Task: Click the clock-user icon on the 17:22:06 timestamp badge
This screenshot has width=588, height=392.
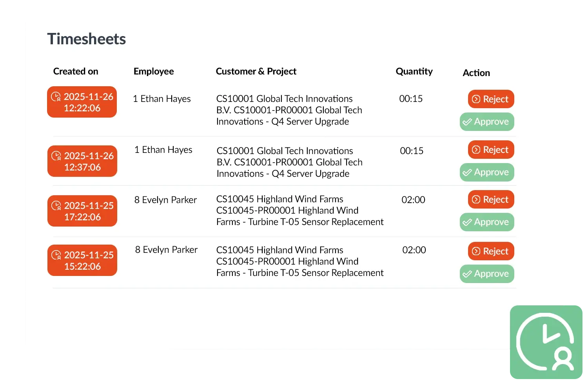Action: [56, 206]
